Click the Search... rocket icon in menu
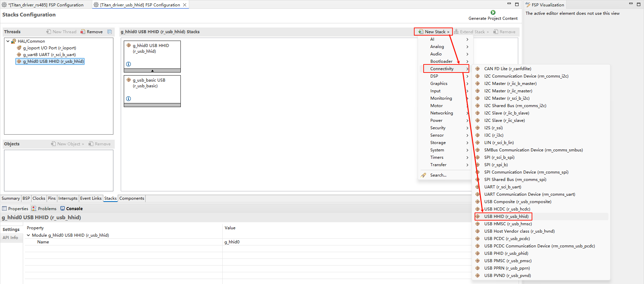This screenshot has width=644, height=284. coord(424,175)
